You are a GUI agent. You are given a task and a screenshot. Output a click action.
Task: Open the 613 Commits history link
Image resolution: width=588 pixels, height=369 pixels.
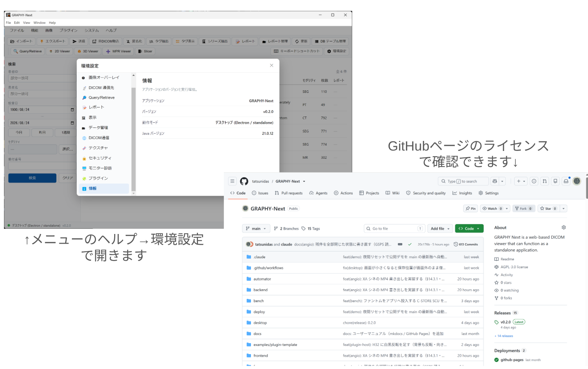466,244
